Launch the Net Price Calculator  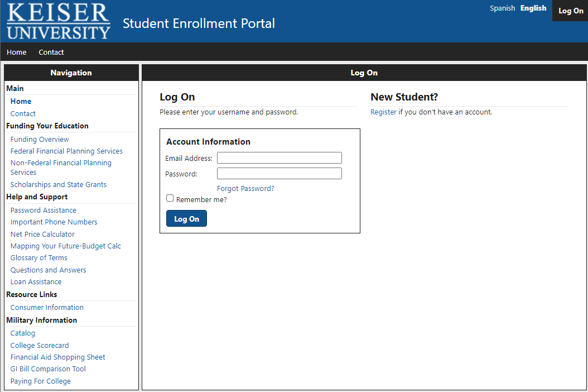(42, 235)
